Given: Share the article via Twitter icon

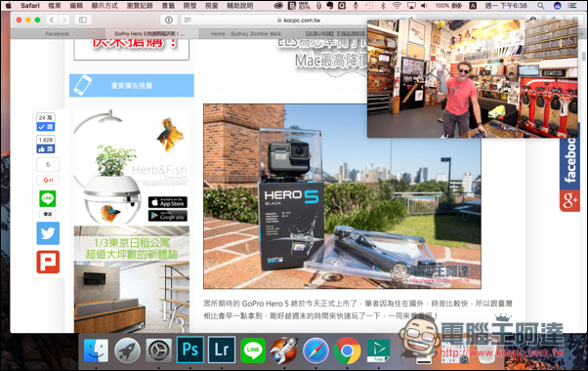Looking at the screenshot, I should [x=48, y=233].
